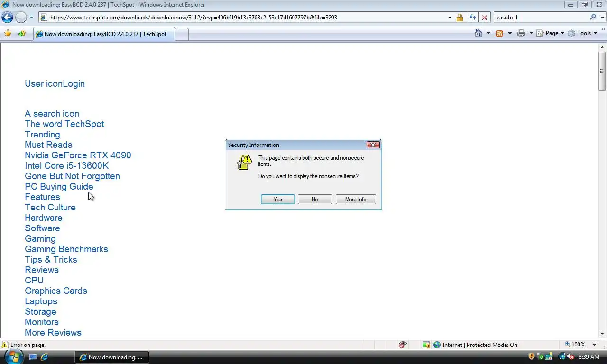The height and width of the screenshot is (364, 607).
Task: Open a new blank tab
Action: pyautogui.click(x=182, y=34)
